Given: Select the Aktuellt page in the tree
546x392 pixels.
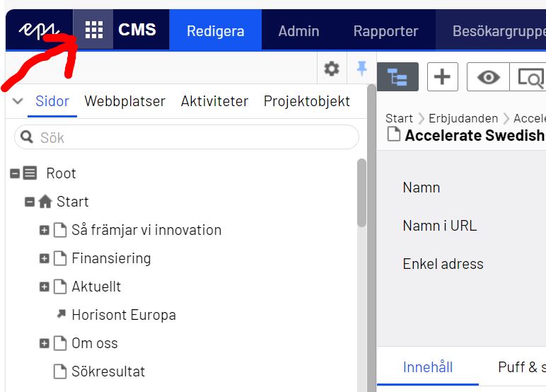Looking at the screenshot, I should coord(96,287).
